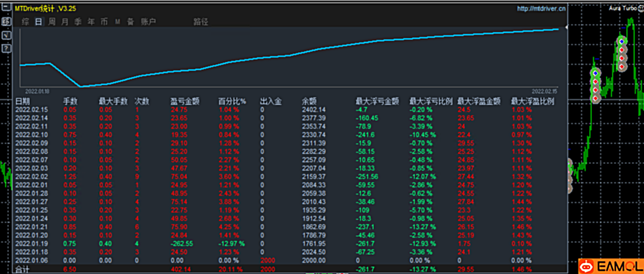Click the checkmark icon in left sidebar

coord(7,35)
